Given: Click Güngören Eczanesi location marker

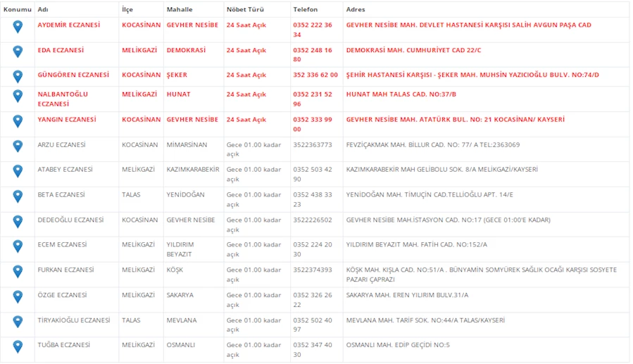Looking at the screenshot, I should pos(18,76).
